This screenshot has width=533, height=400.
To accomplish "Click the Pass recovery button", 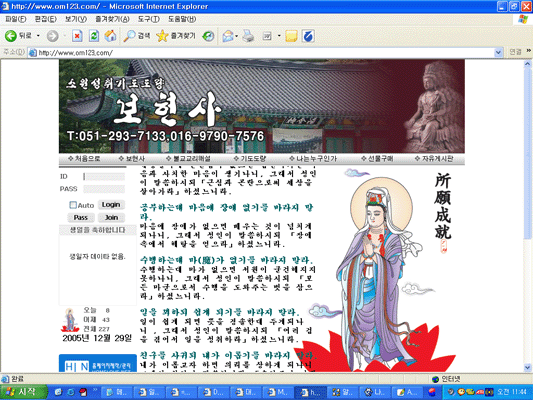I will (x=81, y=218).
